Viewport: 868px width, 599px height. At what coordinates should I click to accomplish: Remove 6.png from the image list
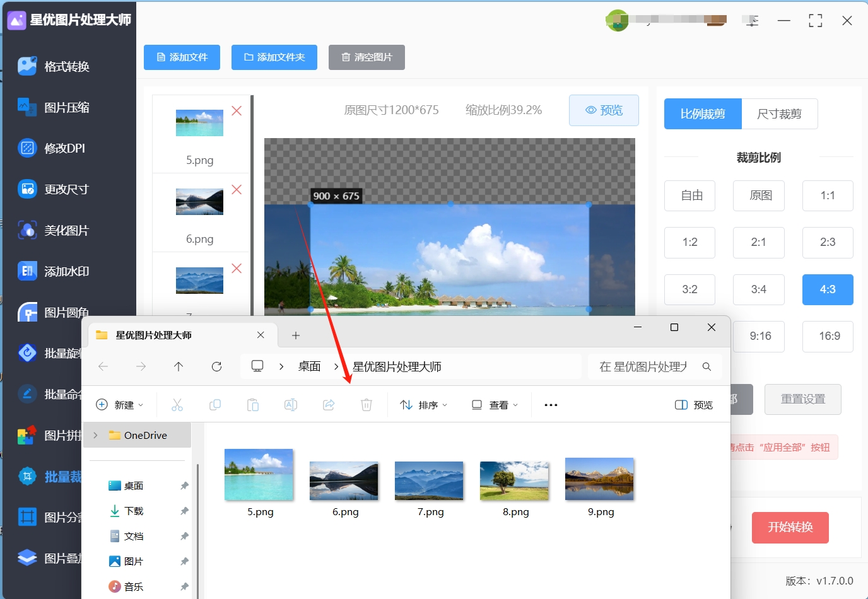tap(237, 190)
